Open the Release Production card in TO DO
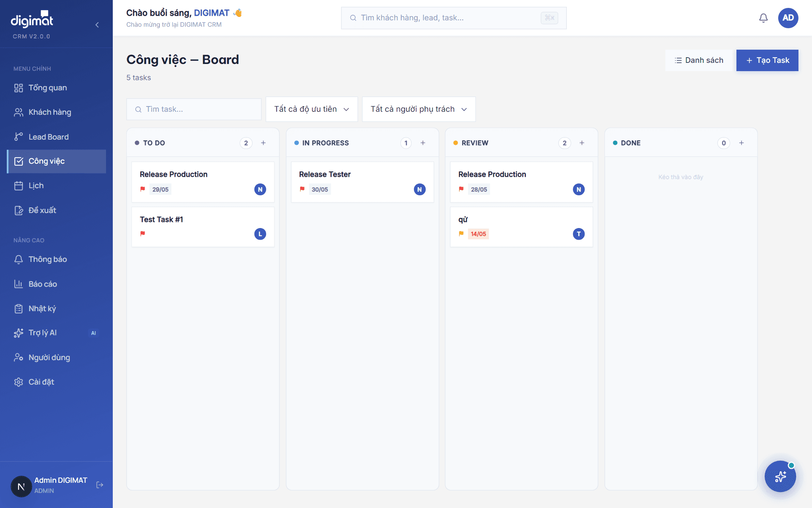This screenshot has height=508, width=812. pos(203,182)
